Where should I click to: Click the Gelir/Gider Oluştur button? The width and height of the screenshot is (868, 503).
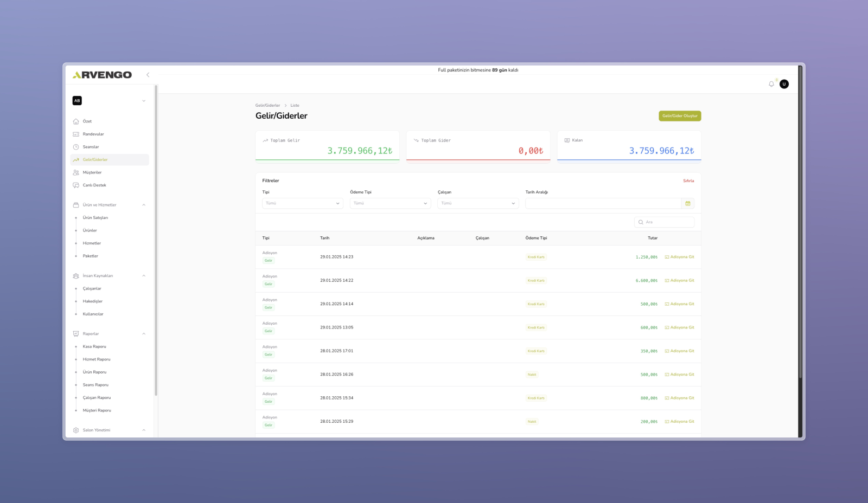pos(680,116)
